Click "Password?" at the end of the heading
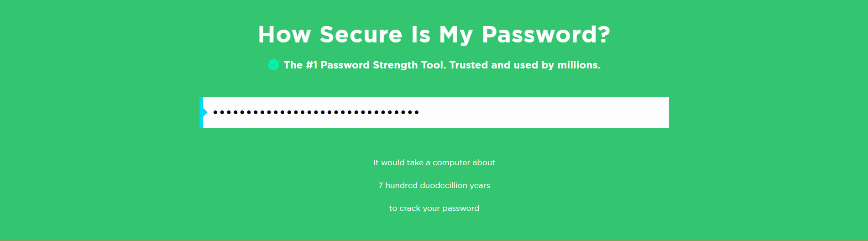868x241 pixels. pyautogui.click(x=546, y=35)
